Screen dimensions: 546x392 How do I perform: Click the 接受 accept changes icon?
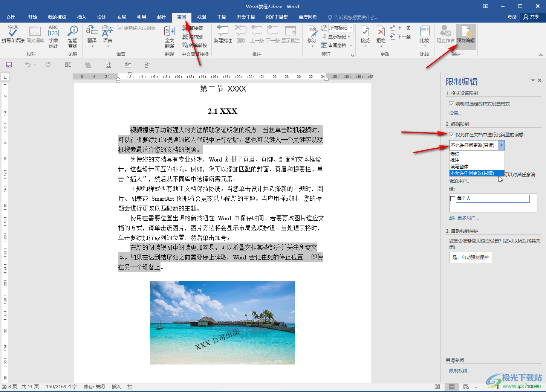point(365,34)
